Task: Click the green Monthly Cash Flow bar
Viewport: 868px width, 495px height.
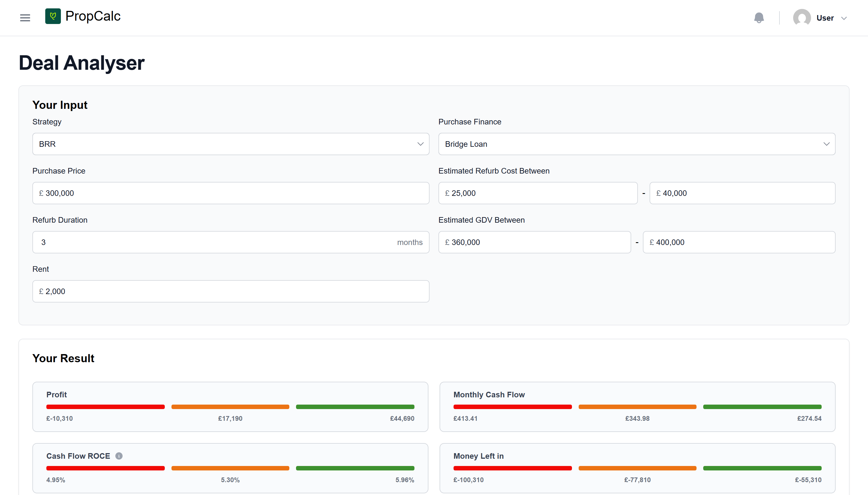Action: coord(762,407)
